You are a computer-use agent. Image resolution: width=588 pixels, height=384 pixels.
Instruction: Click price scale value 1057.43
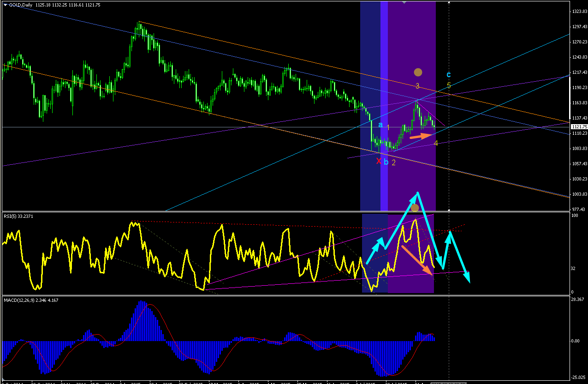coord(579,164)
